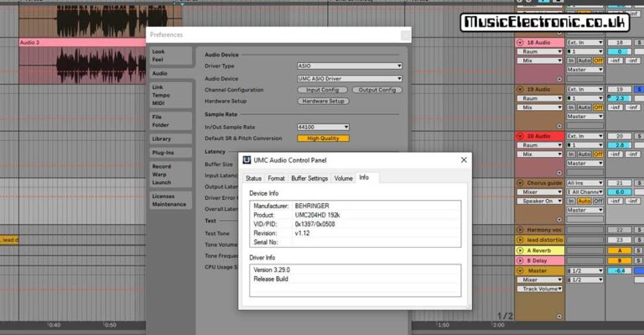Open the Driver Type ASIO dropdown
Screen dimensions: 644x335
350,65
